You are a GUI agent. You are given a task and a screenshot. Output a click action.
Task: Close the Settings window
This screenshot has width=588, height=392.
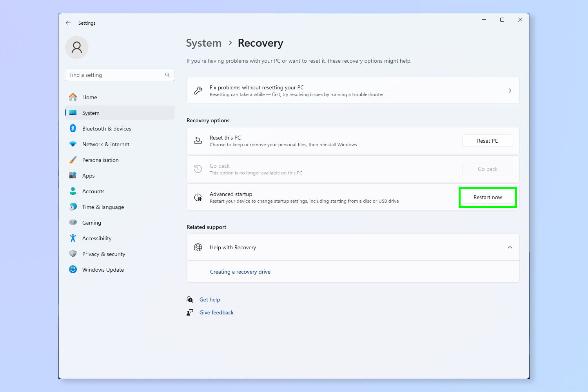[520, 20]
